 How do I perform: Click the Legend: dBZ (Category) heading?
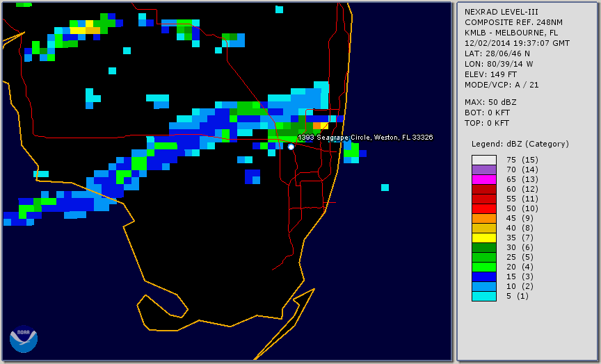pos(520,144)
